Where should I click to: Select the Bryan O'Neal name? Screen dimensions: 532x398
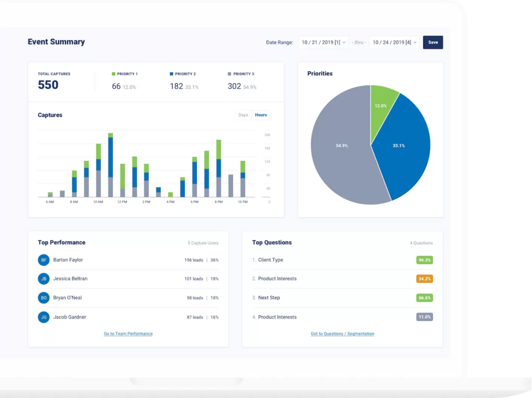67,298
